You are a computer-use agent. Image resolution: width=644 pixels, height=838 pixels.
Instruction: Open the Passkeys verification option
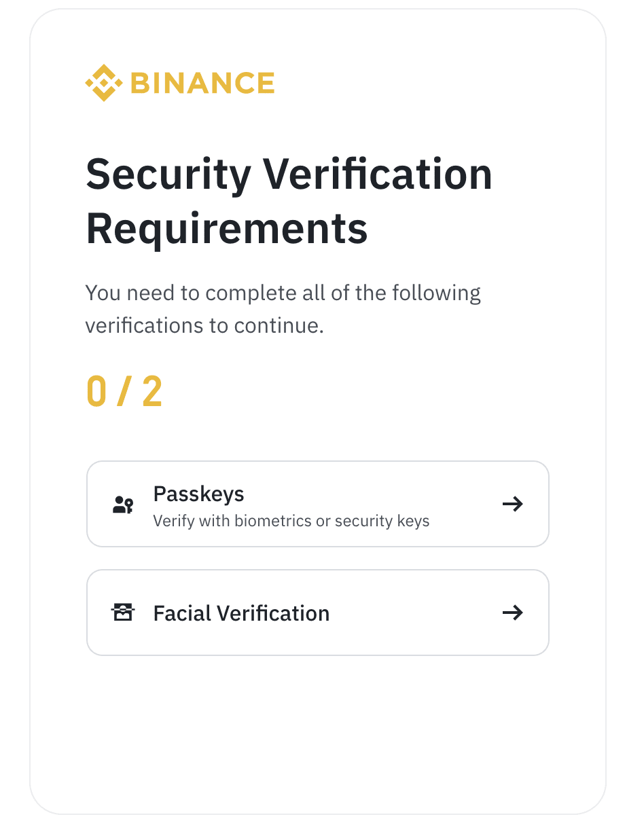pyautogui.click(x=198, y=494)
